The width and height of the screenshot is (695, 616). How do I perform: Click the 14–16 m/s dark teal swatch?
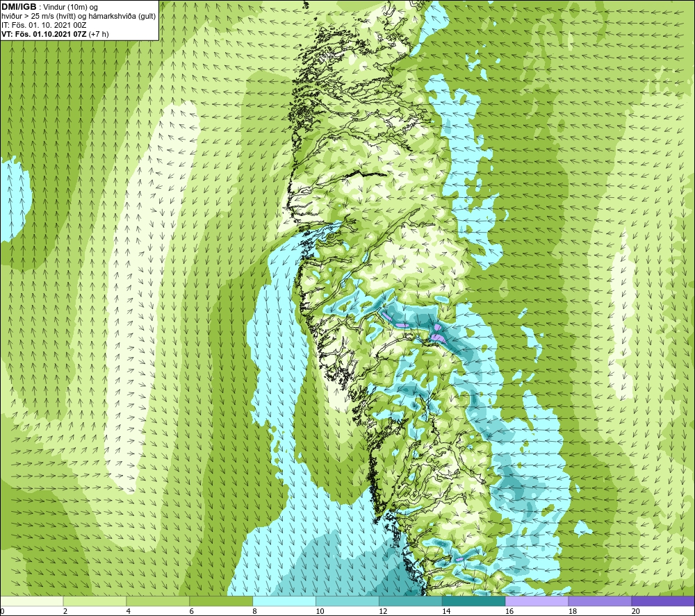473,601
